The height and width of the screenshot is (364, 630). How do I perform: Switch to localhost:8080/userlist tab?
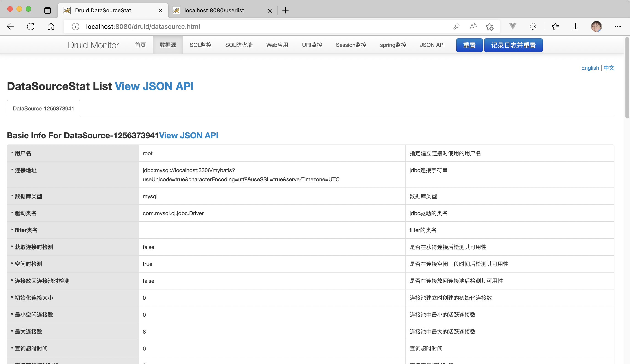214,11
